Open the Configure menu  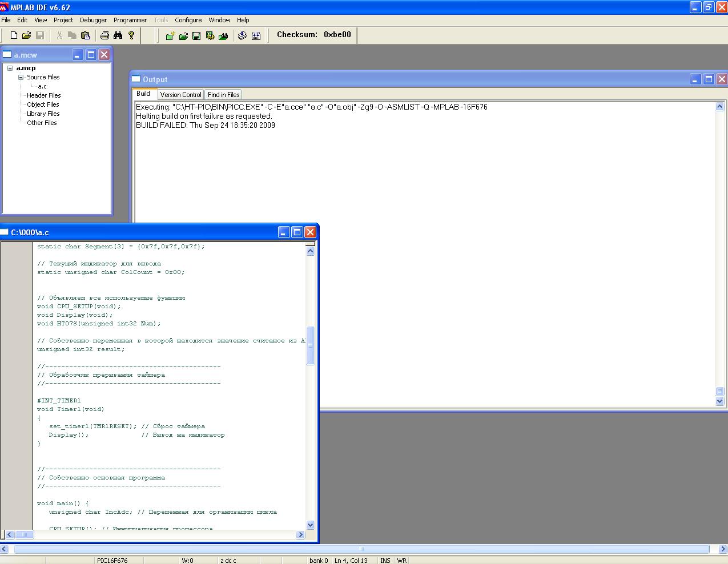188,20
